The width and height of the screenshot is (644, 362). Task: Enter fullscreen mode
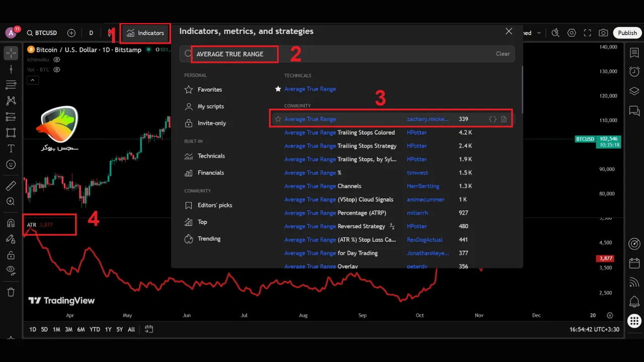tap(587, 33)
